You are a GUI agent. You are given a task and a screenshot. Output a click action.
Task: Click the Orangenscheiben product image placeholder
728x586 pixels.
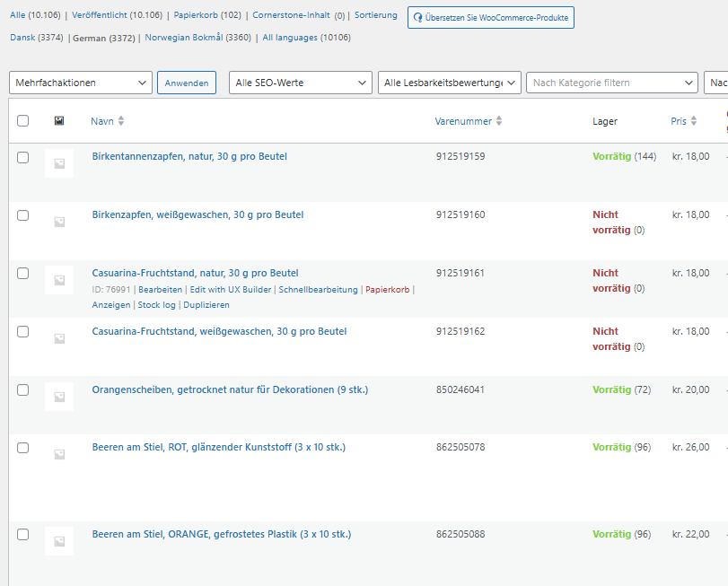(x=59, y=397)
